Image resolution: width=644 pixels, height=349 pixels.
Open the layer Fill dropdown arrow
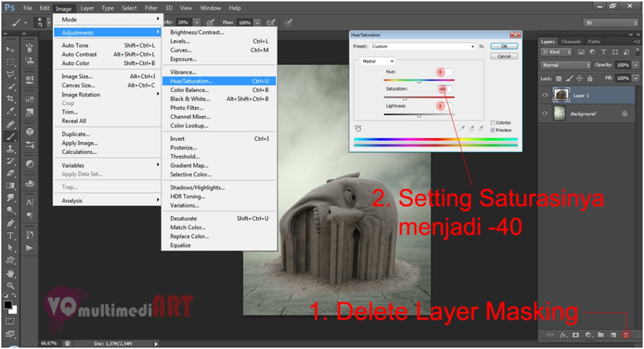pos(636,78)
